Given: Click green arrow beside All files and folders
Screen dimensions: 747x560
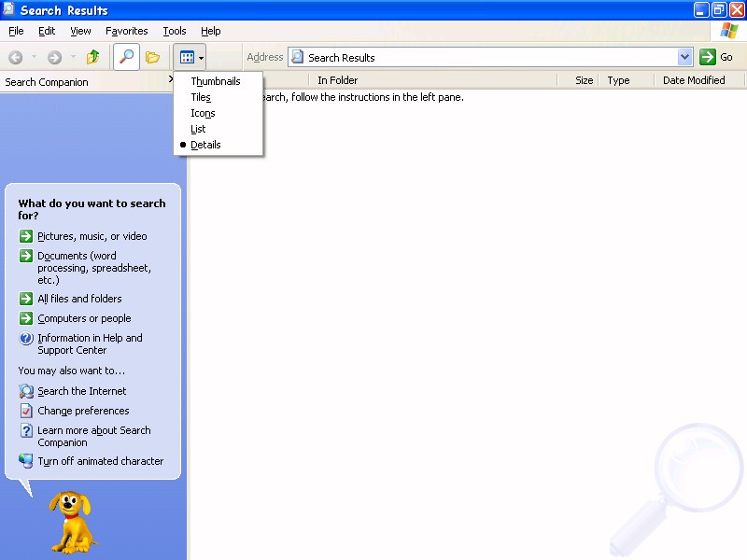Looking at the screenshot, I should click(26, 299).
